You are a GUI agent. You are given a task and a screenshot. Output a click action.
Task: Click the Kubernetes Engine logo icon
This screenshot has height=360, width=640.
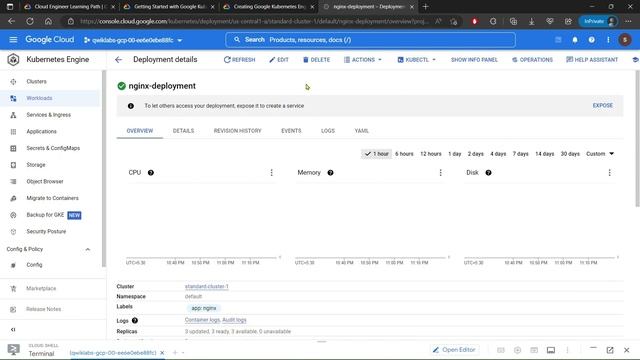[13, 60]
